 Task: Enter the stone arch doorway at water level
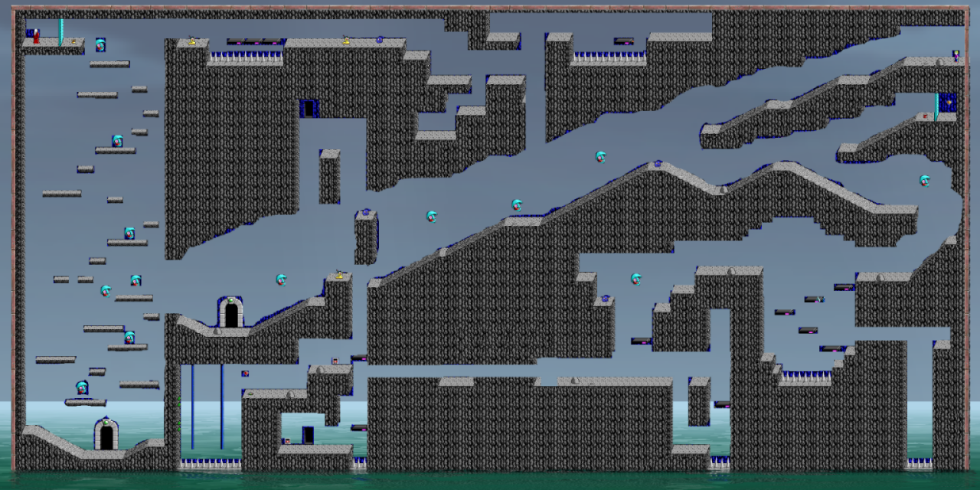click(106, 435)
